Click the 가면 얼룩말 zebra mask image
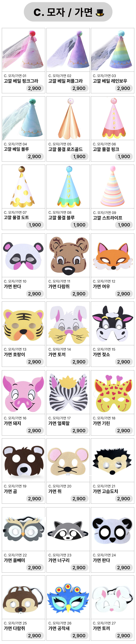 tap(68, 392)
